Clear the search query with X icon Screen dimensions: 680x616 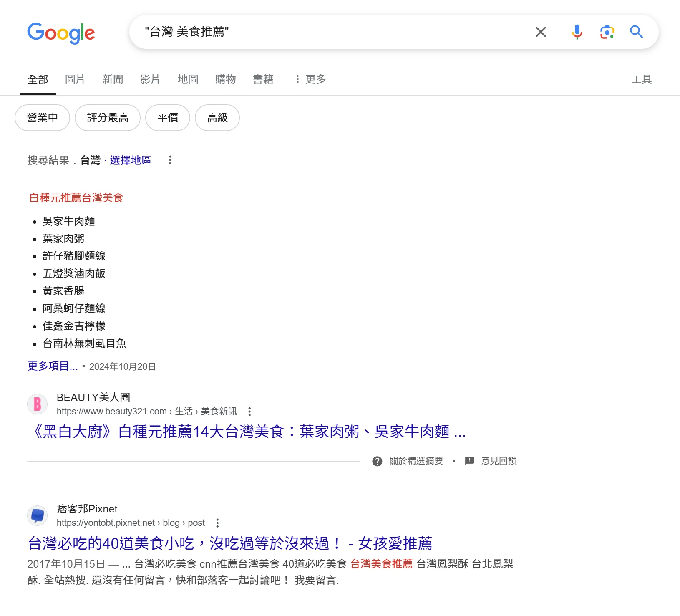[x=541, y=32]
